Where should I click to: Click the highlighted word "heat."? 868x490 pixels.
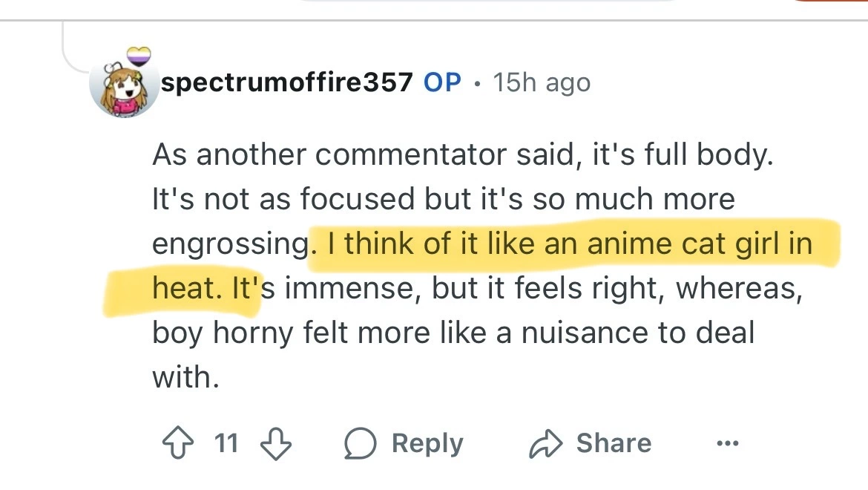click(186, 288)
